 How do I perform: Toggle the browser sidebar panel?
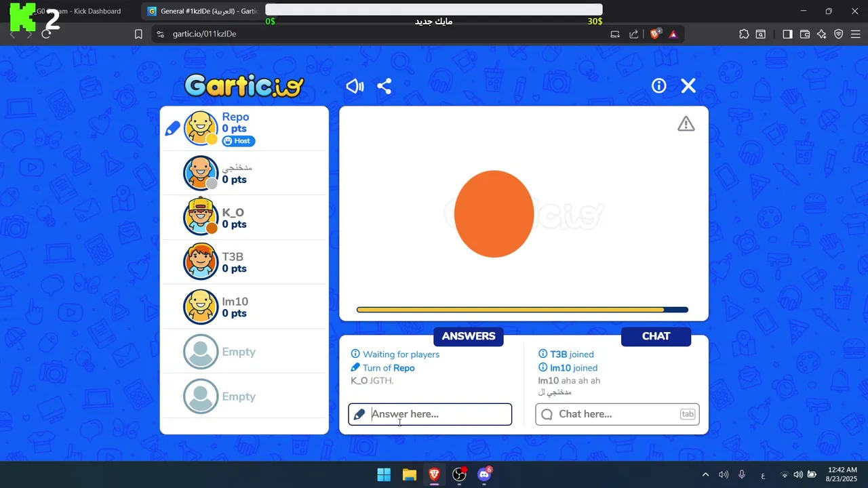click(x=787, y=34)
